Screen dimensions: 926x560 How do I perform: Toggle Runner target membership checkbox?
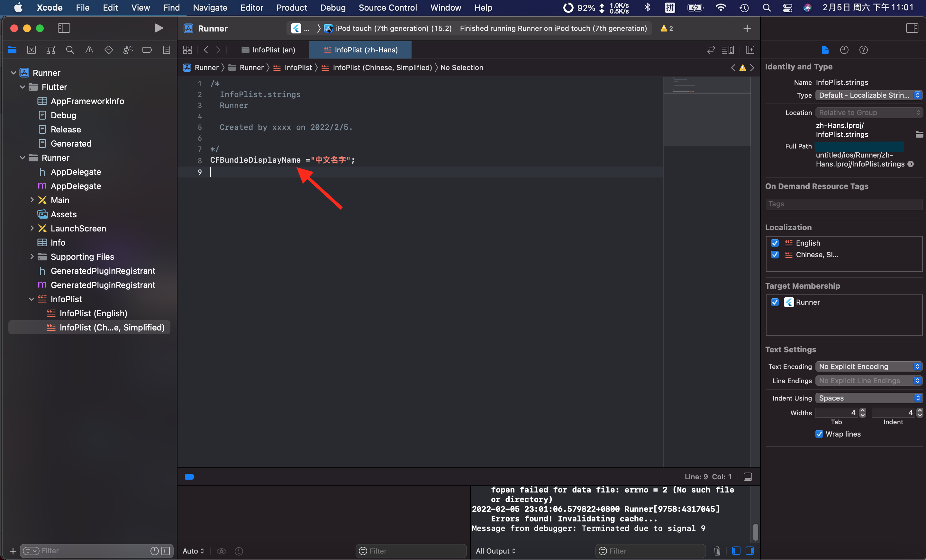coord(775,302)
